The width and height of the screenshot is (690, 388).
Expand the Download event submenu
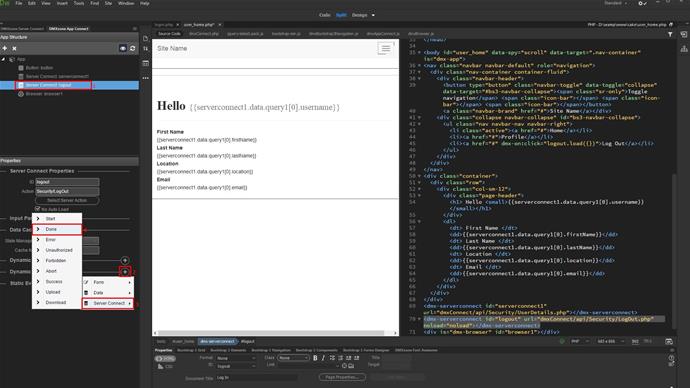(57, 303)
